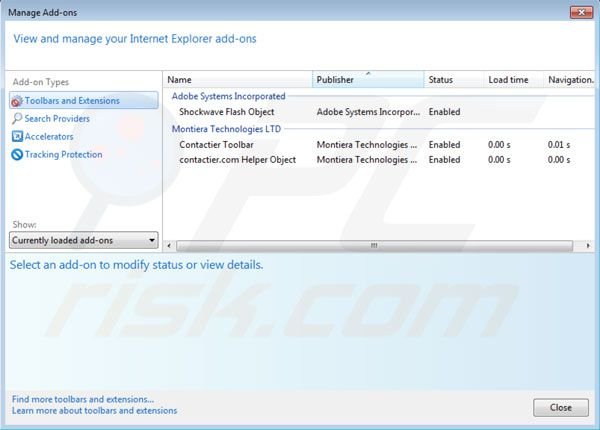
Task: Close the Manage Add-ons window
Action: pos(581,12)
